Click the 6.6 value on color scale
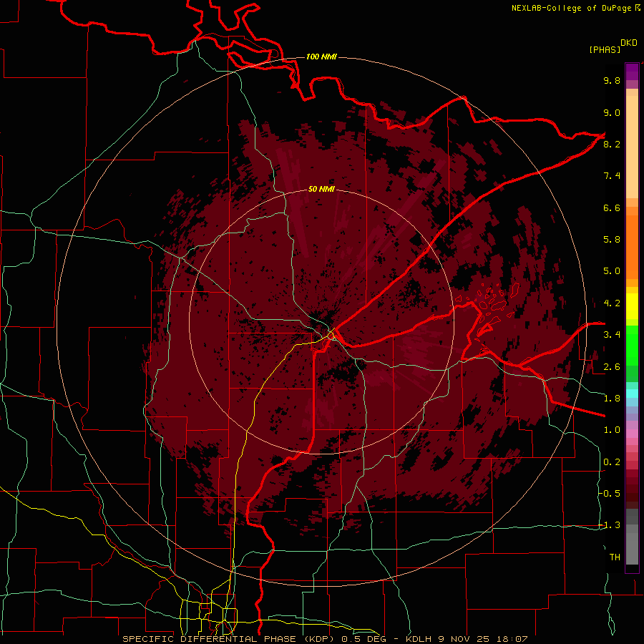The image size is (644, 644). (612, 208)
